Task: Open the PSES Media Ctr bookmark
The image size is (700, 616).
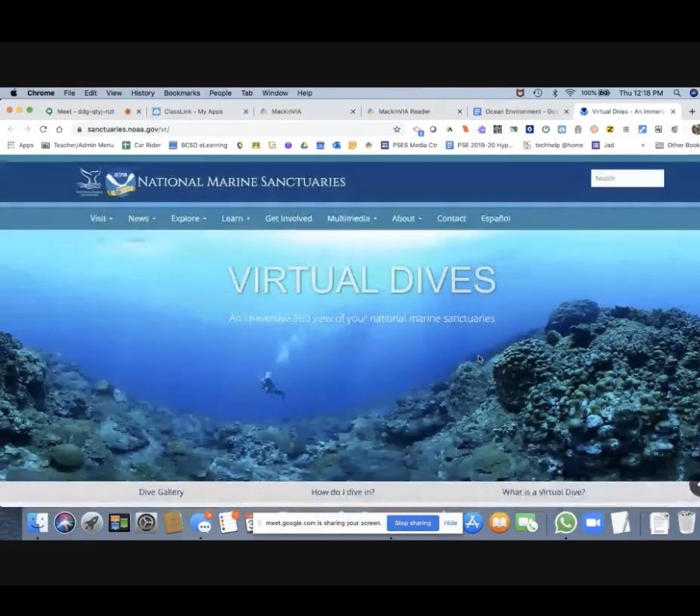Action: tap(409, 145)
